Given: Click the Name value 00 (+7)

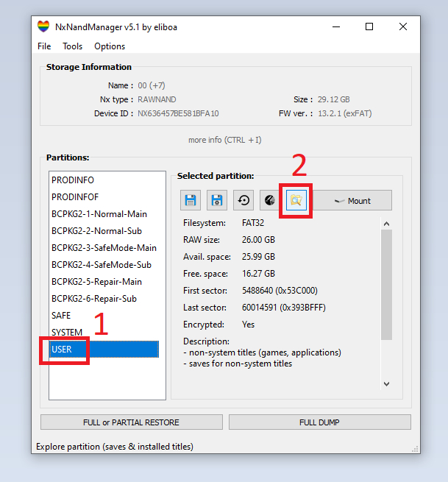Looking at the screenshot, I should click(152, 85).
